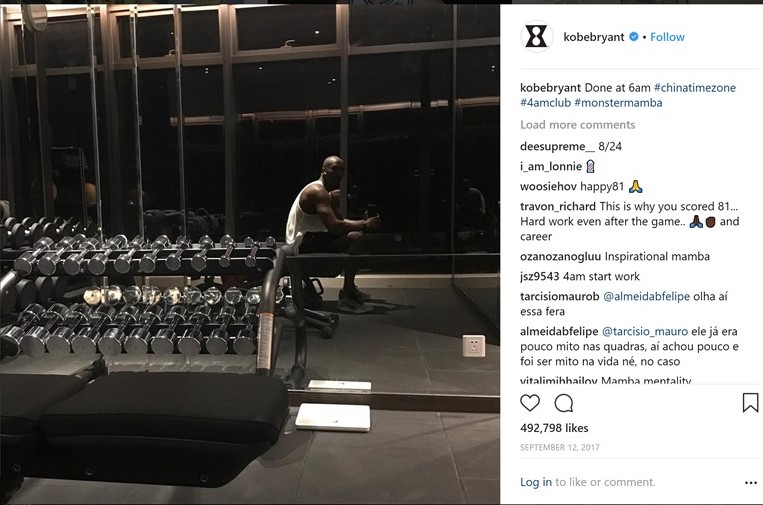Viewport: 763px width, 505px height.
Task: Open kobebryant username in the header
Action: [594, 37]
